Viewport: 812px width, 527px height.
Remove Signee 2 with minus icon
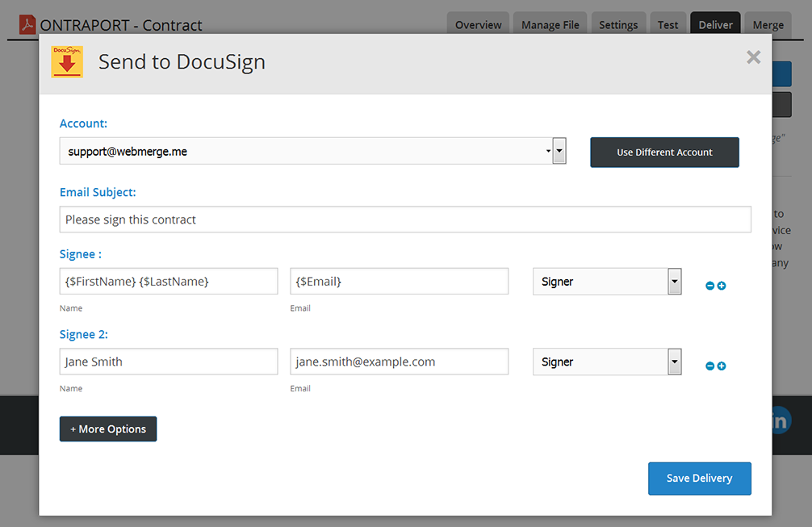pos(710,366)
